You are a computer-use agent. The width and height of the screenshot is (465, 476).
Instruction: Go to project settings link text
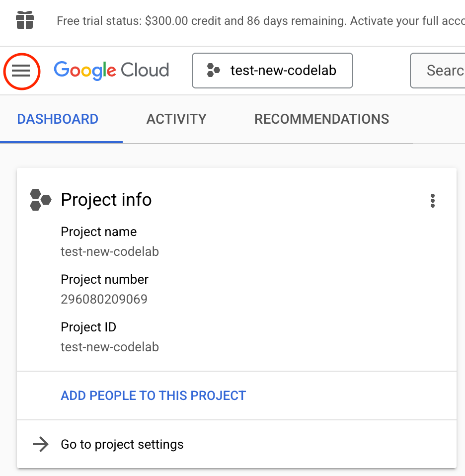[x=122, y=444]
